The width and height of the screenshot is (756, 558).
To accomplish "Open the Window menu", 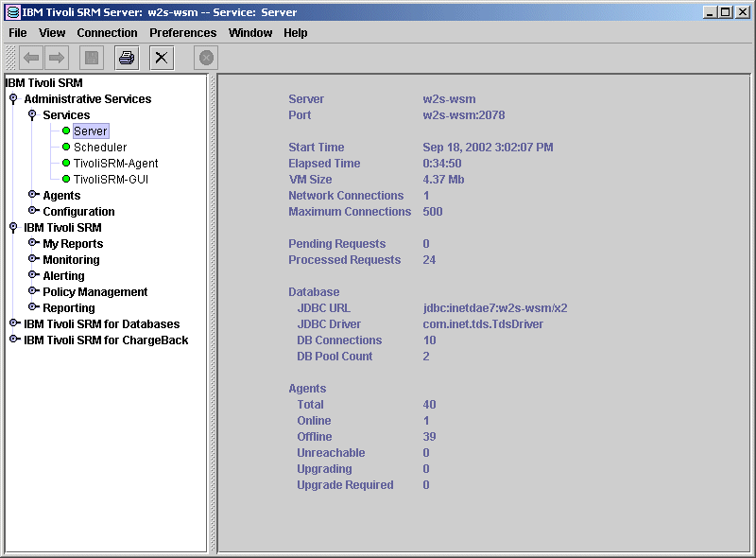I will click(250, 33).
